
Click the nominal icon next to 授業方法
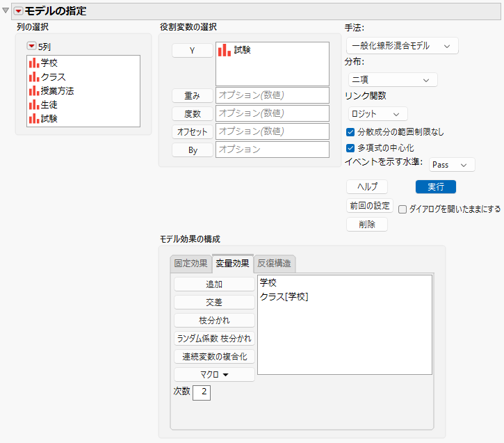click(34, 91)
